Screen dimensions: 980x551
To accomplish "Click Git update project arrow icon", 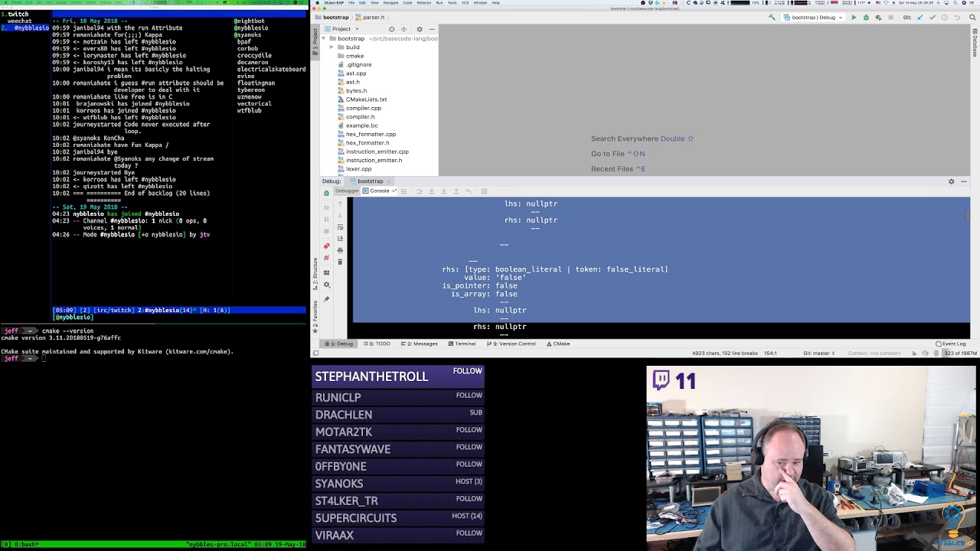I will (920, 18).
